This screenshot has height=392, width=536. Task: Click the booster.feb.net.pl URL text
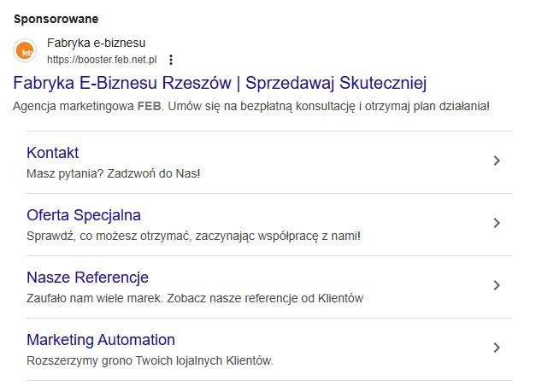pyautogui.click(x=102, y=60)
